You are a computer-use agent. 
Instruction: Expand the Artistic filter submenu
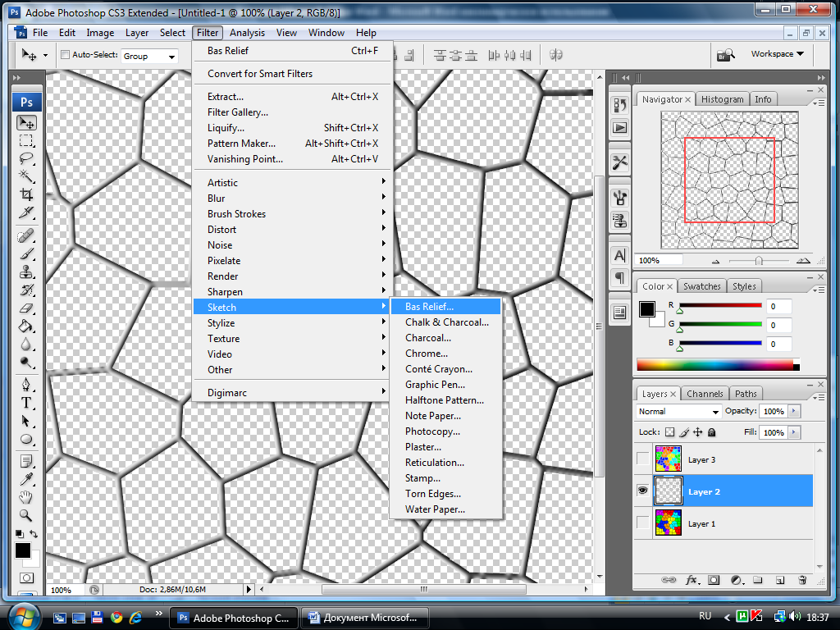[x=293, y=183]
